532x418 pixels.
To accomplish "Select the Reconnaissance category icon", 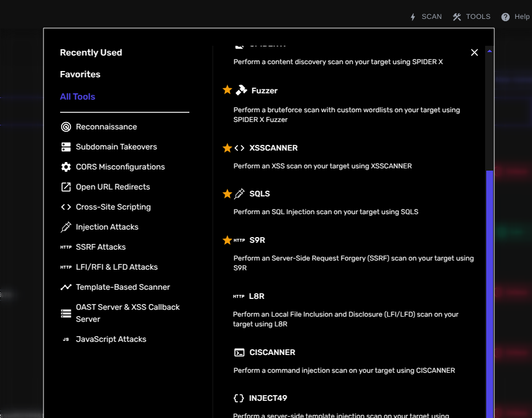I will point(65,127).
